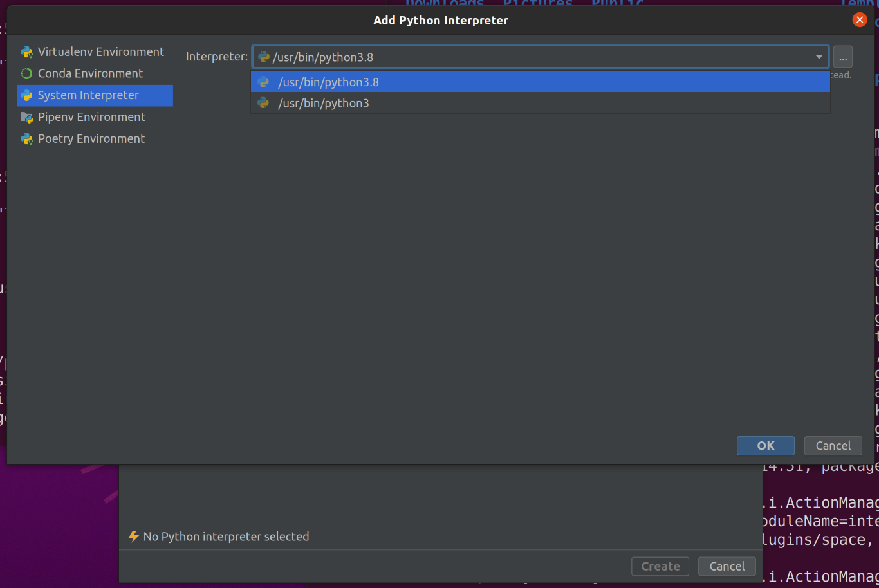Image resolution: width=879 pixels, height=588 pixels.
Task: Click Cancel in Add Python Interpreter dialog
Action: pos(833,446)
